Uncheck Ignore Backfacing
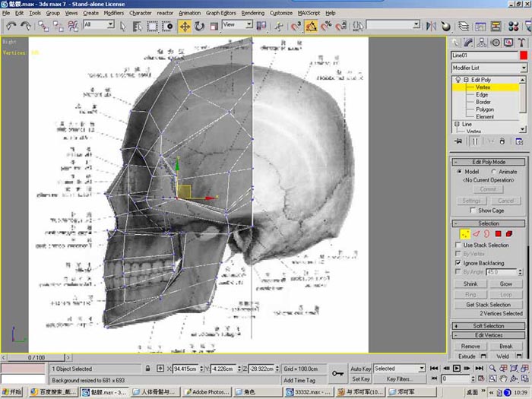This screenshot has width=532, height=399. pos(458,263)
